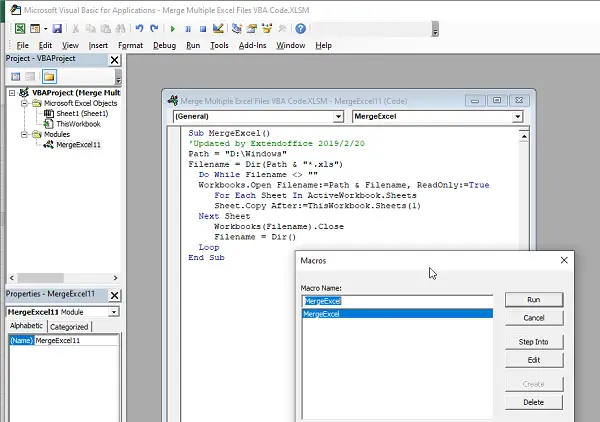Image resolution: width=600 pixels, height=422 pixels.
Task: Click the Run Sub play icon
Action: [x=173, y=29]
